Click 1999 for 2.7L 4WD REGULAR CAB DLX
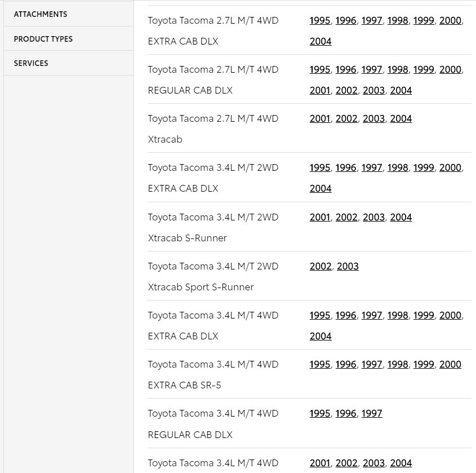The height and width of the screenshot is (473, 476). [x=424, y=69]
